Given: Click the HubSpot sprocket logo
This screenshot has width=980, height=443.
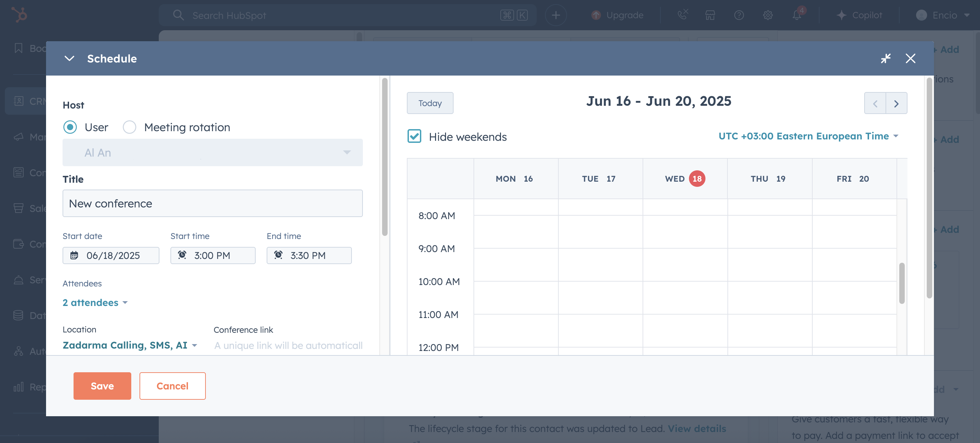Looking at the screenshot, I should [x=19, y=15].
